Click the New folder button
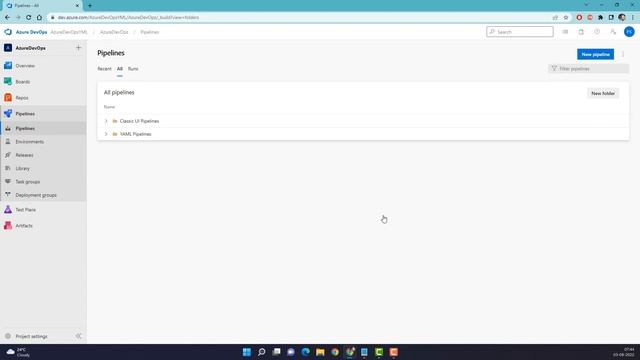This screenshot has width=640, height=360. pyautogui.click(x=603, y=93)
